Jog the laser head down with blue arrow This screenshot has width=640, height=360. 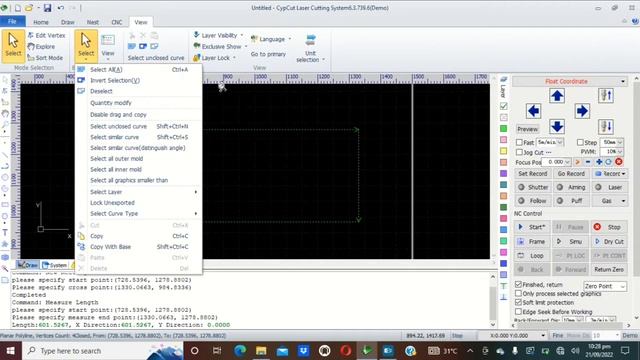(557, 126)
